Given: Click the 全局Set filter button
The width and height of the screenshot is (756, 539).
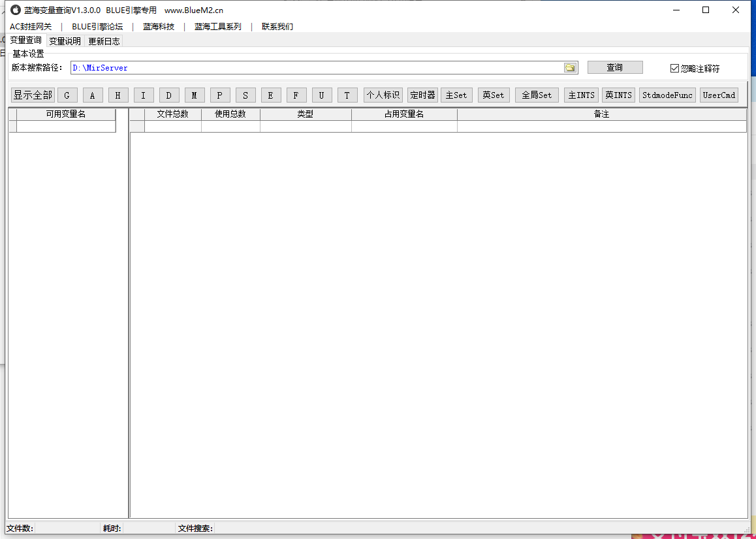Looking at the screenshot, I should (537, 95).
